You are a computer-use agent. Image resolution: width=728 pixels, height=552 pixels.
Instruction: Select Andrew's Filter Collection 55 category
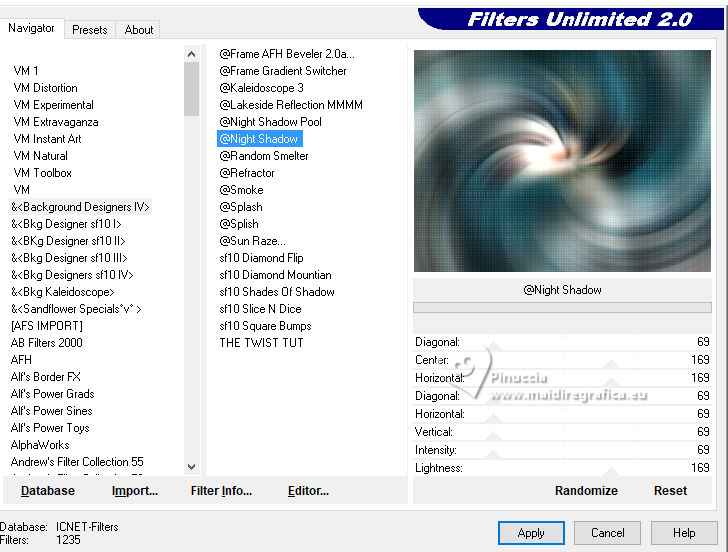[77, 462]
